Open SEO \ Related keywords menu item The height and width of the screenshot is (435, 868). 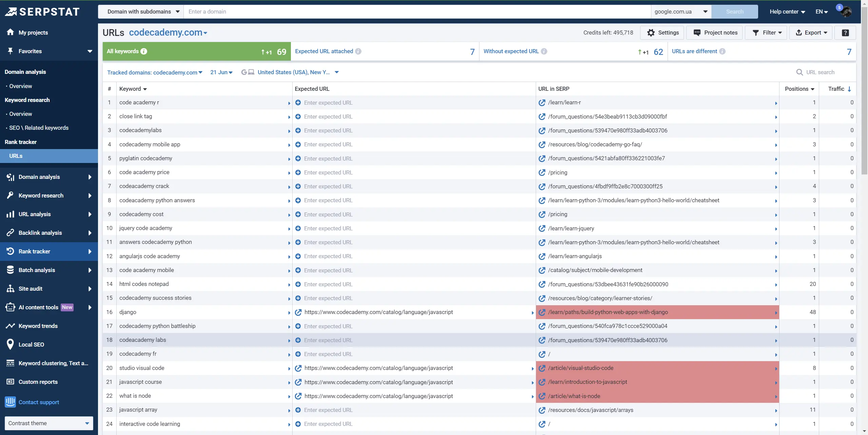(39, 128)
